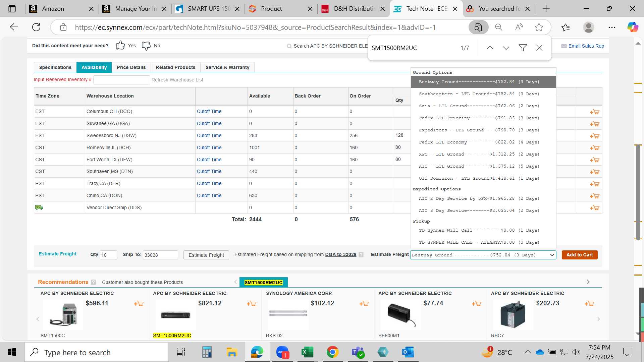Choose TD Synnex Will Call $0.00 (1 Days)

click(x=483, y=230)
